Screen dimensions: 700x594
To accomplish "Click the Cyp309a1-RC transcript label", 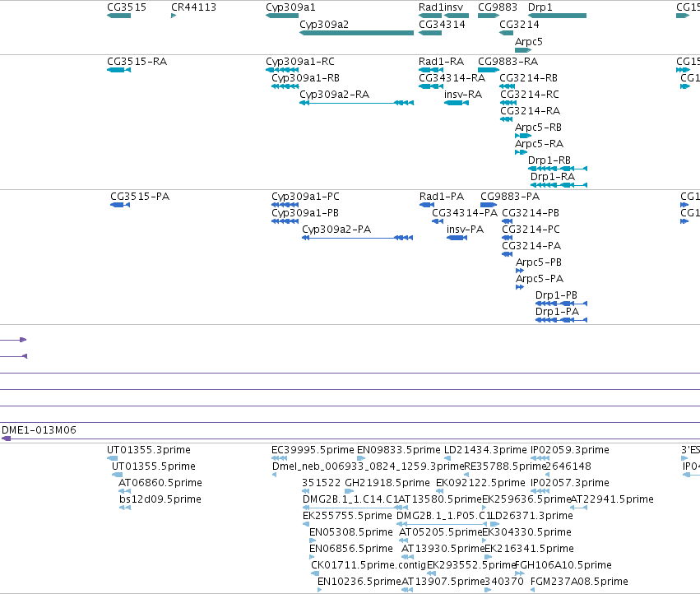I will [x=300, y=61].
